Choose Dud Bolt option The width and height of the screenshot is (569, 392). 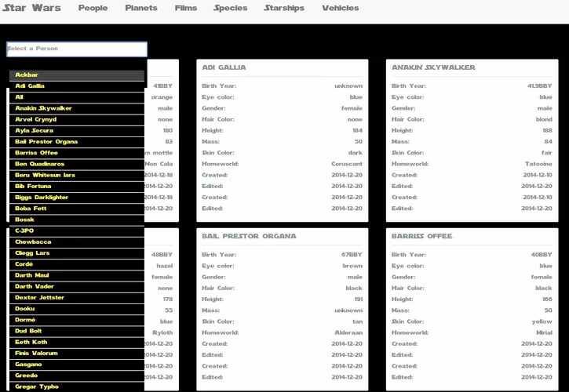point(77,331)
